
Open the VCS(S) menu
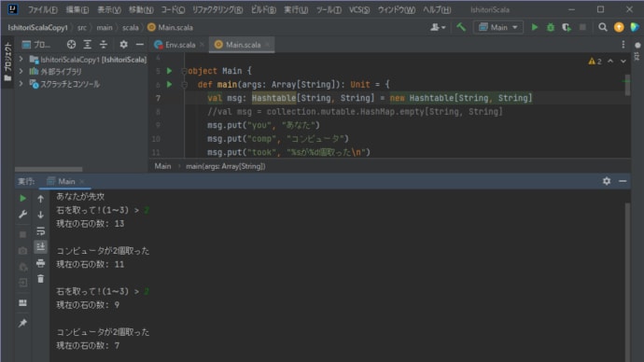[359, 9]
